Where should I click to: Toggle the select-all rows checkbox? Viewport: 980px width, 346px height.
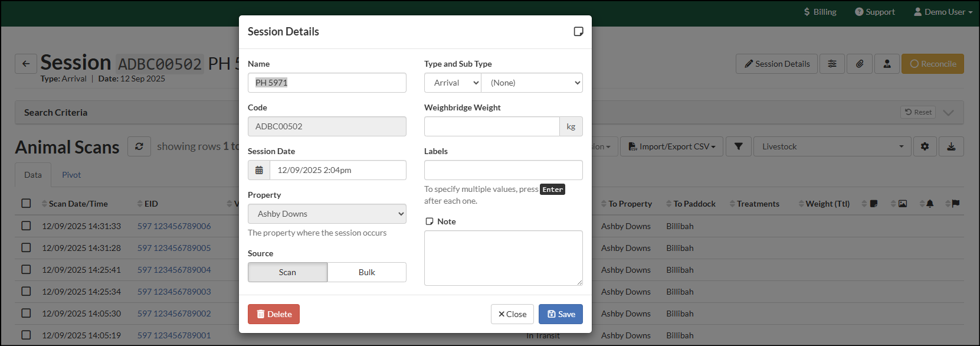click(x=26, y=203)
